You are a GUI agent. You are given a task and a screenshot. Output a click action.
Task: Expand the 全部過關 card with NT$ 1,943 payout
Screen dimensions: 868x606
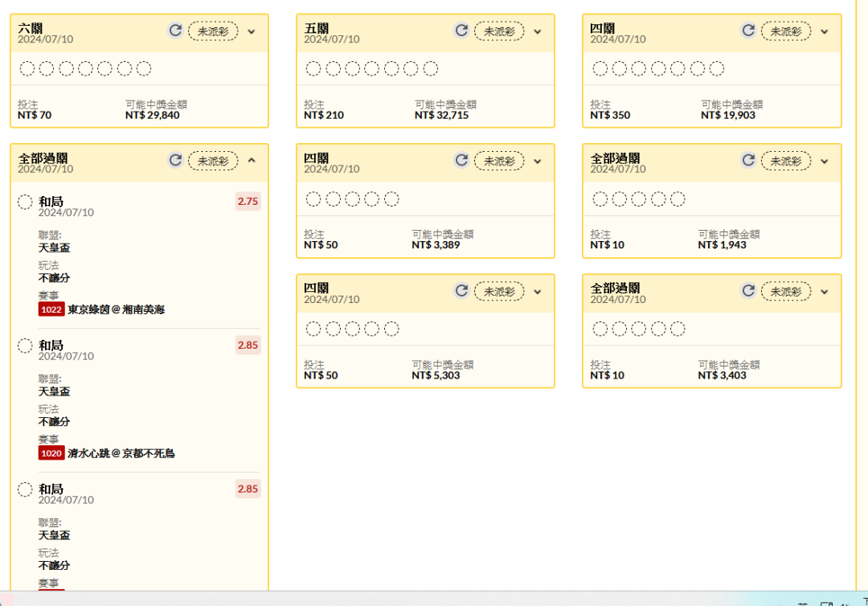(x=825, y=162)
